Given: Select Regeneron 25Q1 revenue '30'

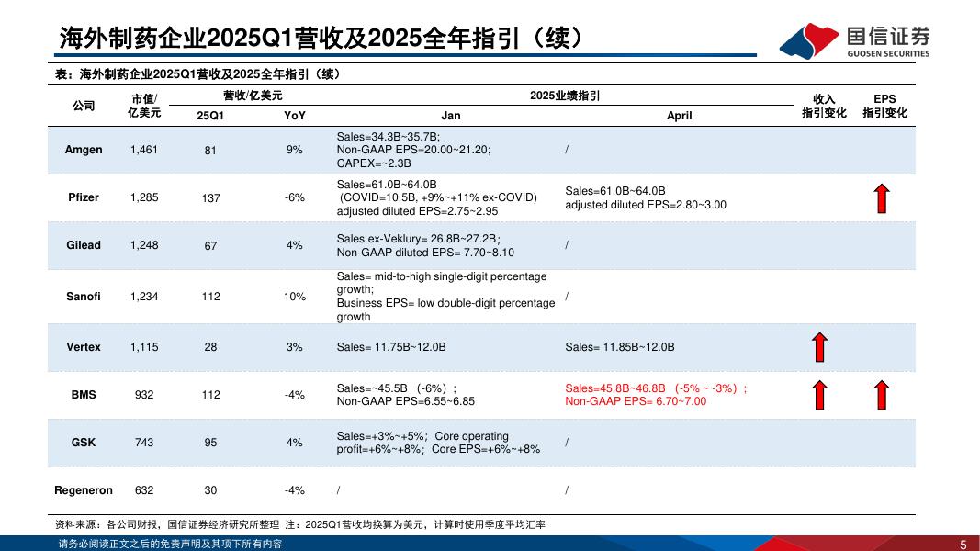Looking at the screenshot, I should pos(210,490).
